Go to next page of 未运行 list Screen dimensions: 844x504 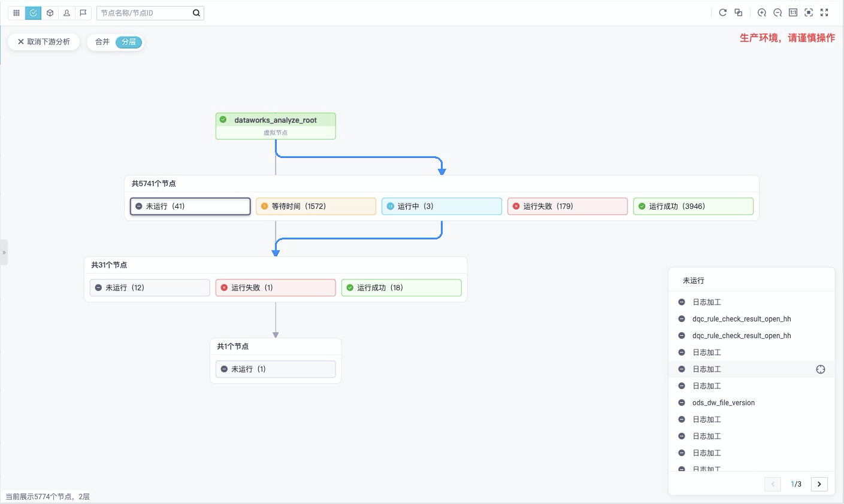(819, 484)
